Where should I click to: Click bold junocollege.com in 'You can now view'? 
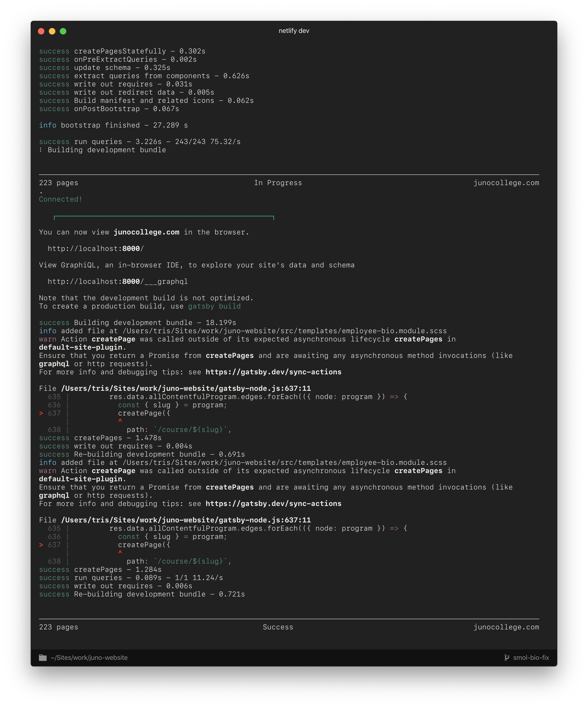146,232
